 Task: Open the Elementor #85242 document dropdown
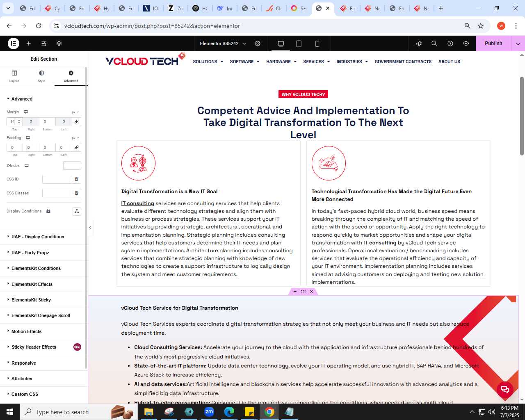[223, 43]
